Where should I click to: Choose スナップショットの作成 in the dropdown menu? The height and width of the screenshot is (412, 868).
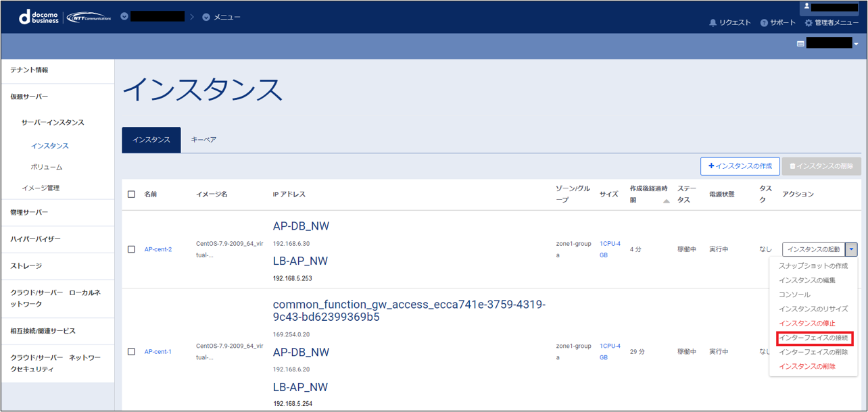pos(813,266)
